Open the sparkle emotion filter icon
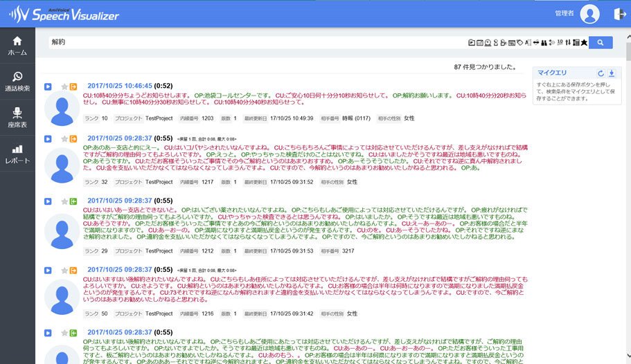The height and width of the screenshot is (364, 631). click(x=552, y=42)
